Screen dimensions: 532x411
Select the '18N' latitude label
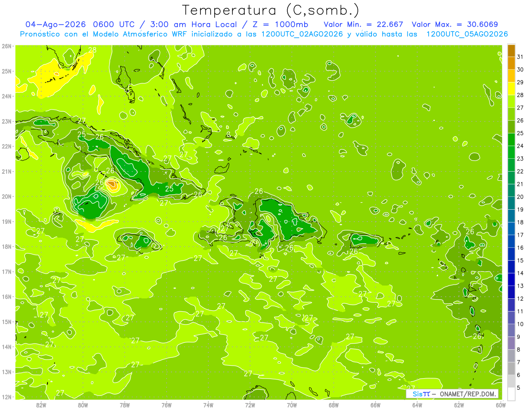tap(7, 247)
